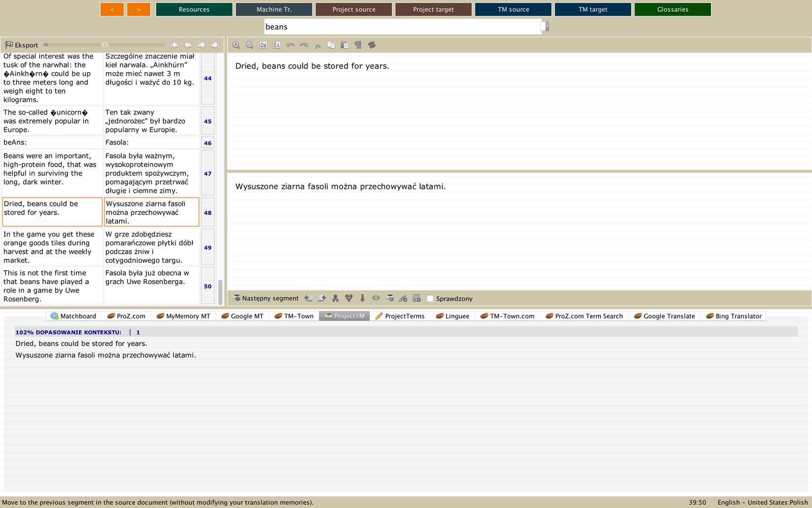812x508 pixels.
Task: Click the zoom out magnifier icon
Action: point(250,45)
